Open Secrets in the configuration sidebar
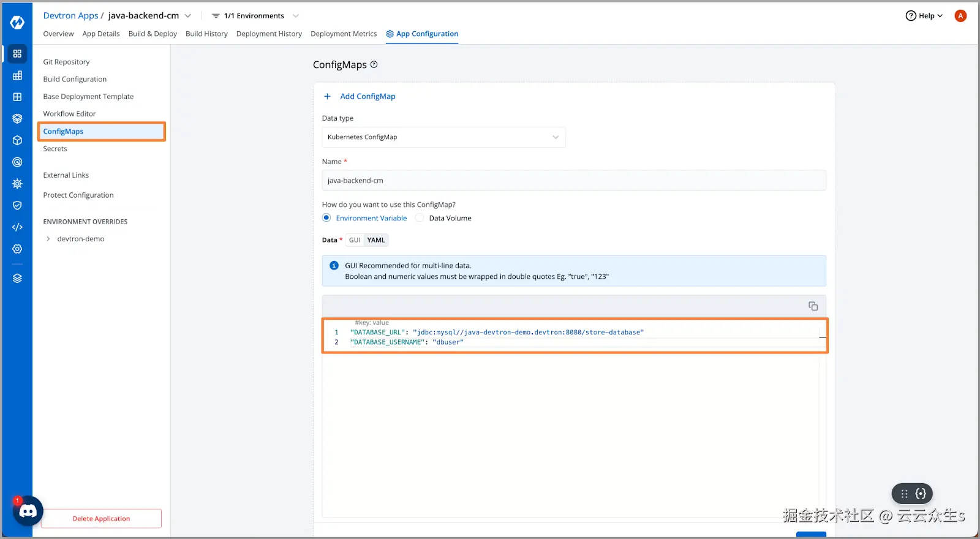 click(55, 149)
